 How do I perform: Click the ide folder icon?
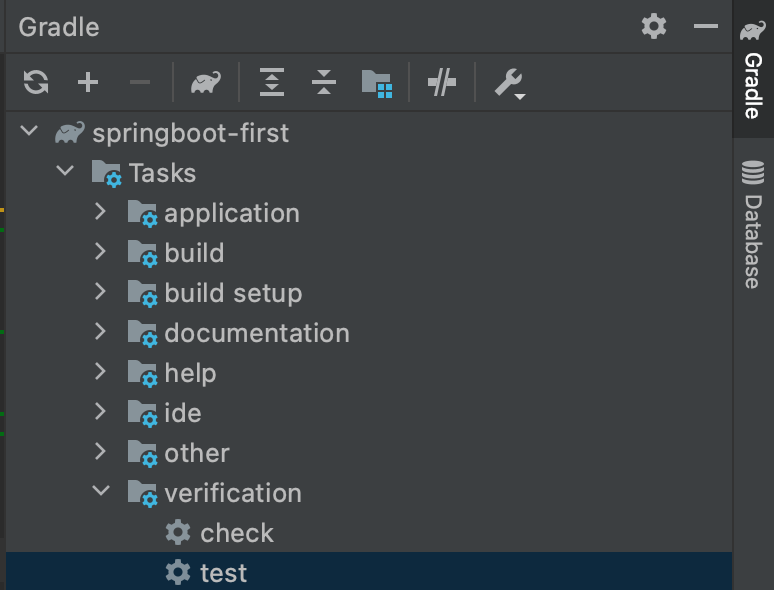tap(143, 414)
